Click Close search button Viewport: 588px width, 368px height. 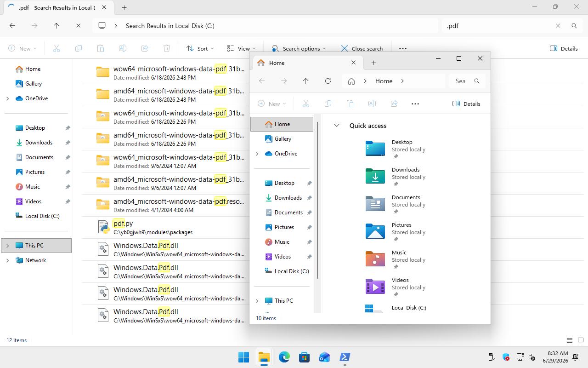point(362,48)
